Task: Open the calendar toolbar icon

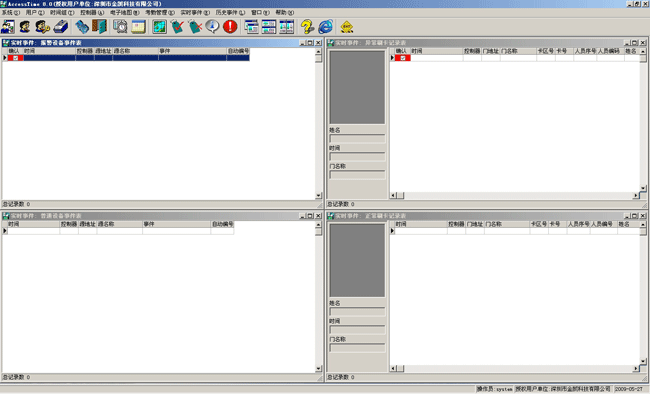Action: point(138,27)
